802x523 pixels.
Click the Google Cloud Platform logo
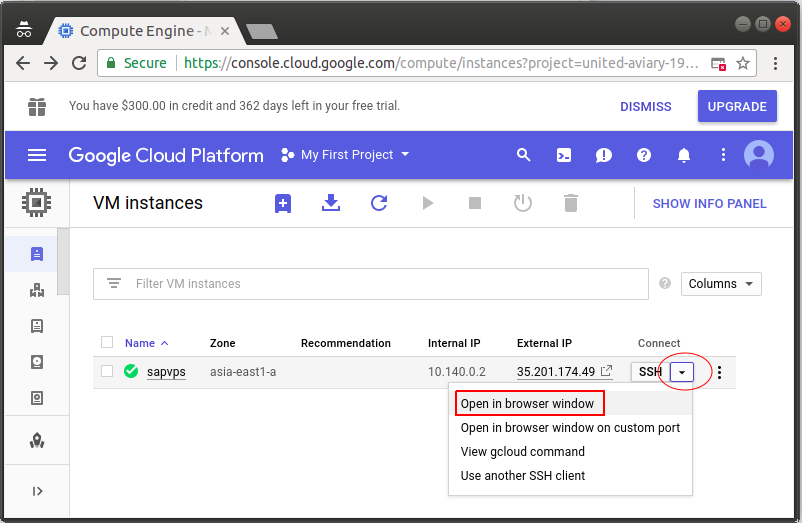click(166, 155)
